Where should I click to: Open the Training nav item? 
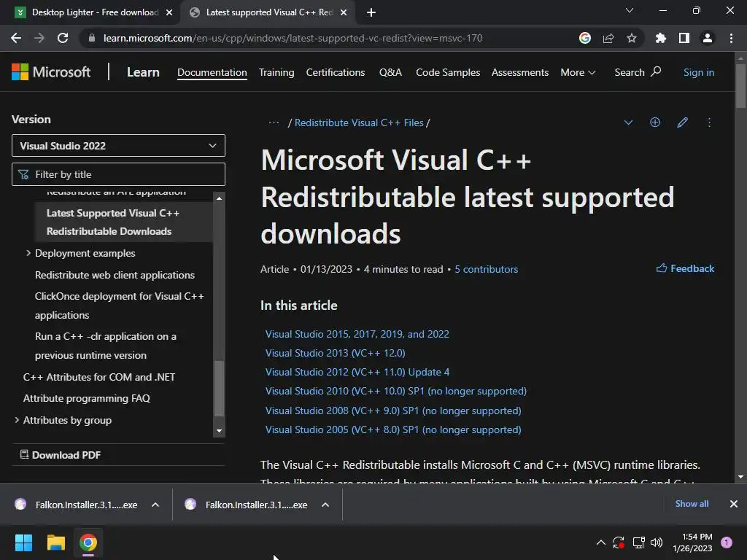pyautogui.click(x=276, y=72)
